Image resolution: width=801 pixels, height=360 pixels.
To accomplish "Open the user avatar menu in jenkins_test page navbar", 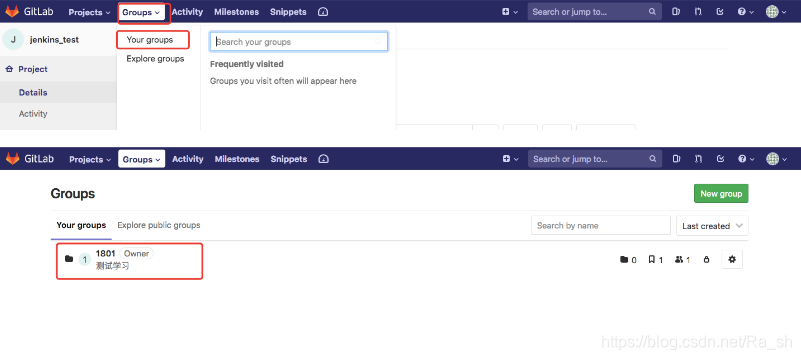I will 775,12.
